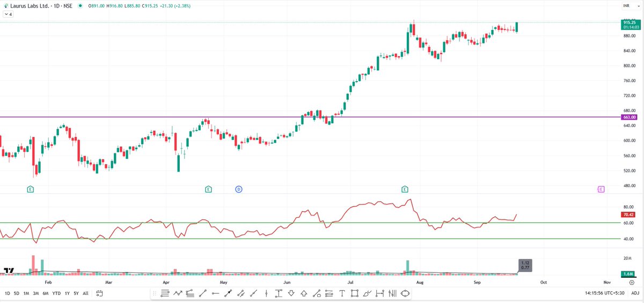
Task: Set range to 1Y
Action: click(67, 293)
